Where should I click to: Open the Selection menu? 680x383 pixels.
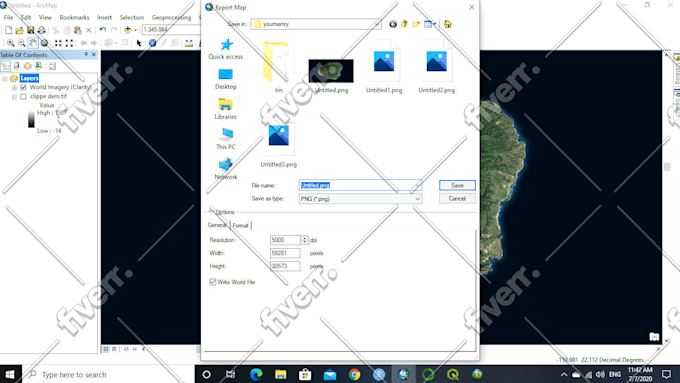(131, 17)
